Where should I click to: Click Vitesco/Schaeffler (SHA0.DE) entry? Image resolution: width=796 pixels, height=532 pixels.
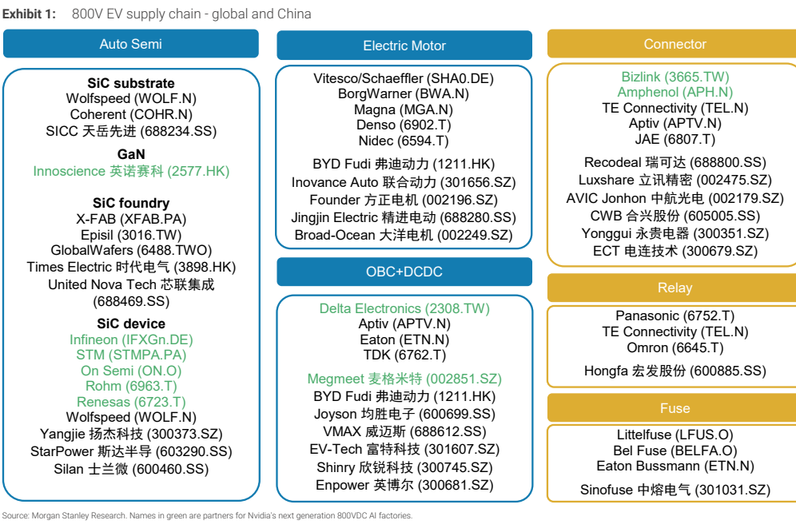click(x=404, y=79)
